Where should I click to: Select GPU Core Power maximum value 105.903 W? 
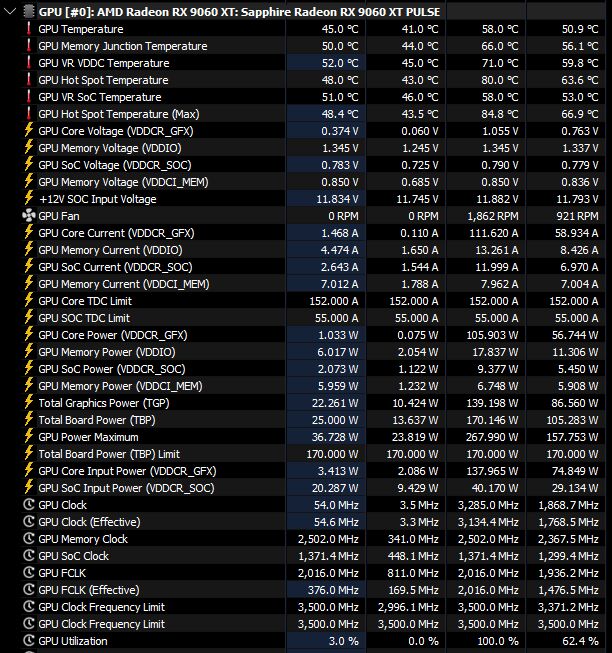pyautogui.click(x=492, y=335)
